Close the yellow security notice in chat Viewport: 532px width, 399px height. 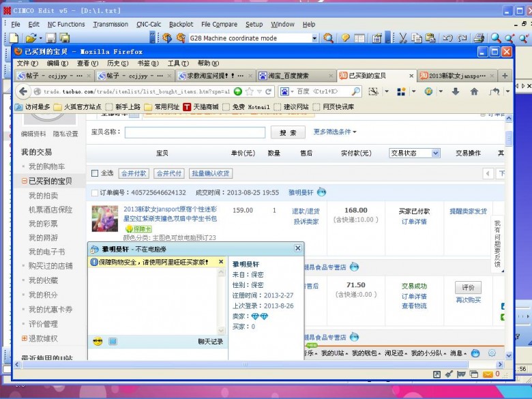[221, 262]
